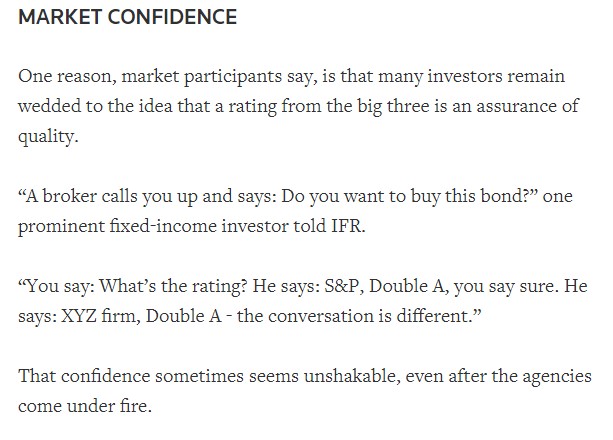Click the paragraph starting "One reason, market participants"
Viewport: 613px width, 440px height.
tap(299, 106)
